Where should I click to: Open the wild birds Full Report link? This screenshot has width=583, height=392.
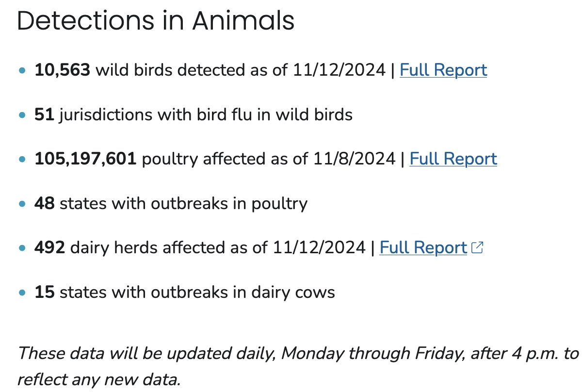point(443,70)
